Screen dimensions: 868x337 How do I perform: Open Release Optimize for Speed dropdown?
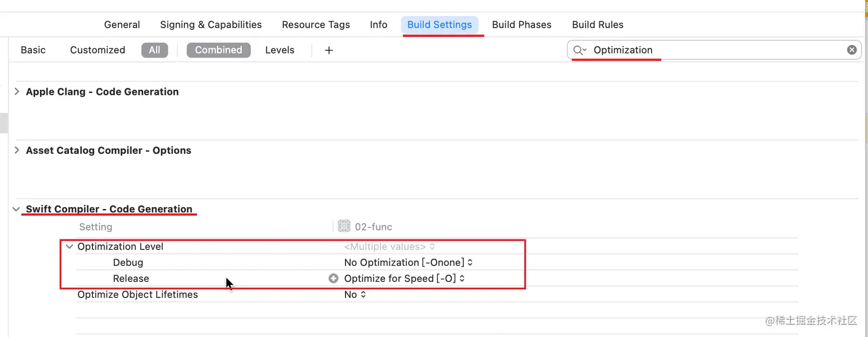pyautogui.click(x=404, y=278)
